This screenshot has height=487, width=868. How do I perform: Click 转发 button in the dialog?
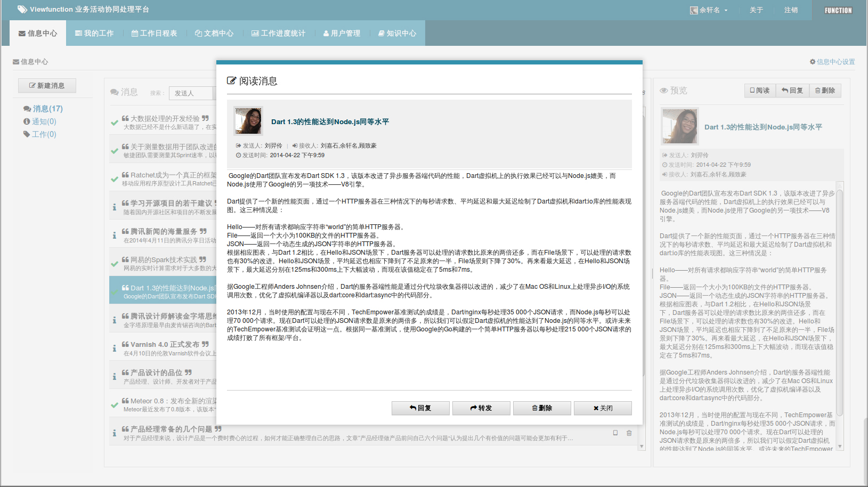pos(481,408)
